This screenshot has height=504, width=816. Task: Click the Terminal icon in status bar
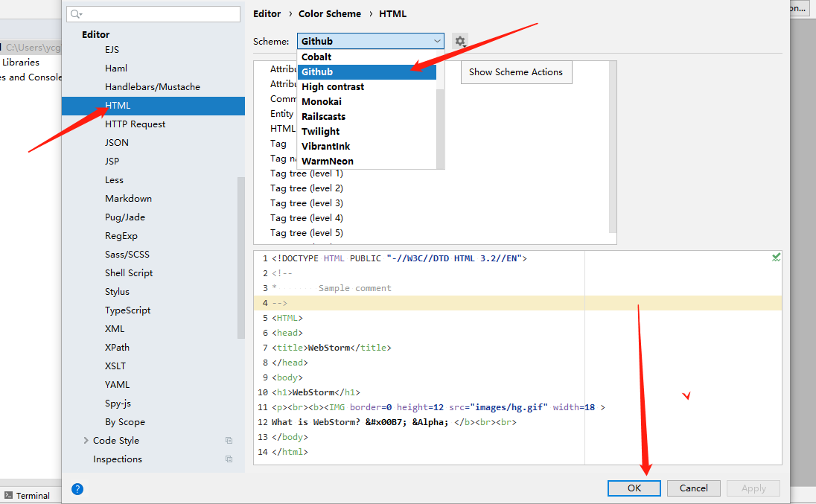(8, 495)
